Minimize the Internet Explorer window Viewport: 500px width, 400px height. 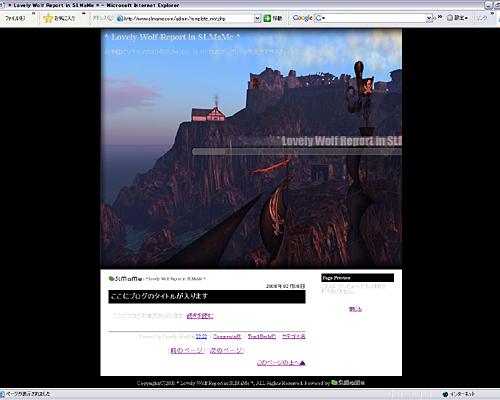tap(488, 5)
